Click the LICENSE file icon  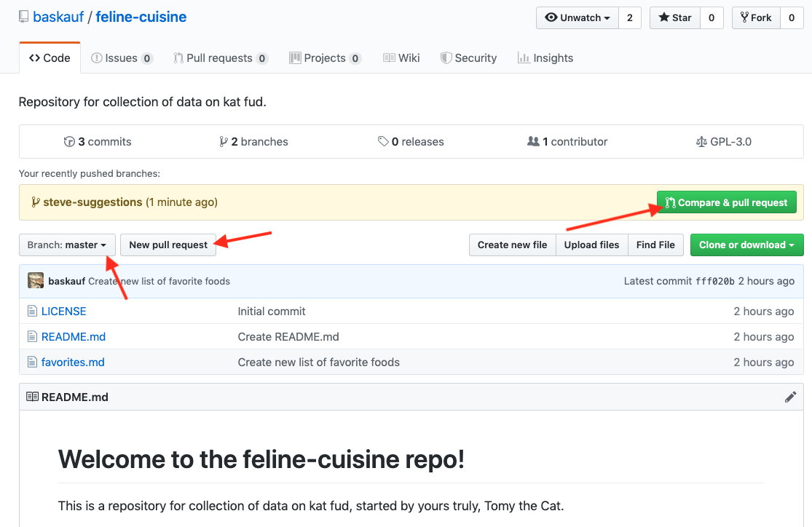[32, 311]
